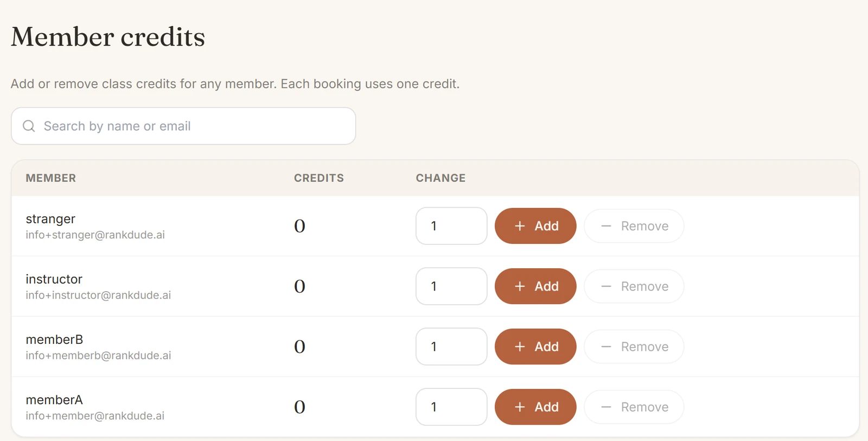Click the member name "instructor"
868x441 pixels.
(x=54, y=279)
